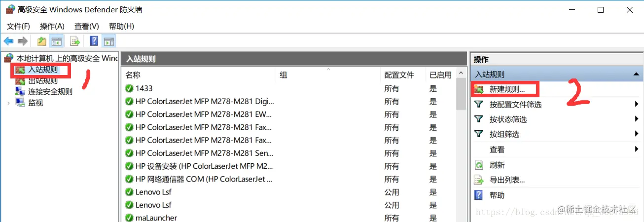Click the filter funnel icon of 按状态筛选

(x=479, y=119)
